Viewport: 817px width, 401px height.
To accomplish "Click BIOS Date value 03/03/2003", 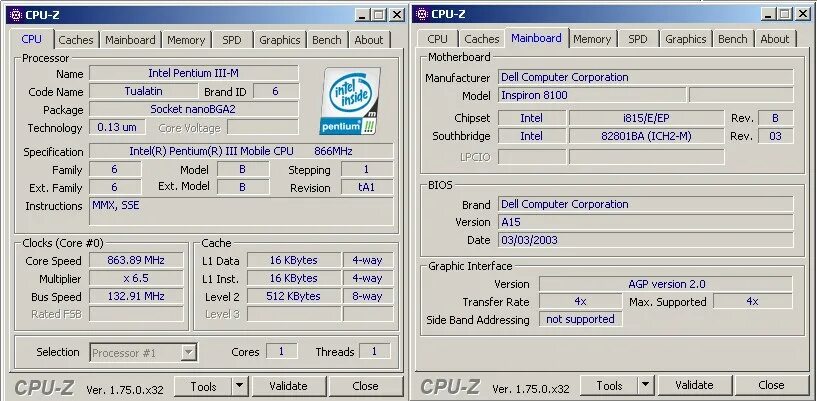I will tap(646, 240).
